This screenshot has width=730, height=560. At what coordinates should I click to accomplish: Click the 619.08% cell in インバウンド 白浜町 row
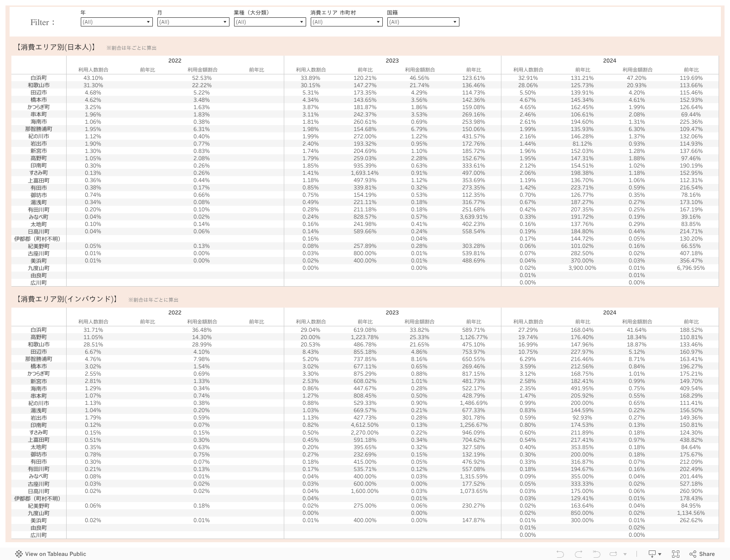pyautogui.click(x=365, y=330)
